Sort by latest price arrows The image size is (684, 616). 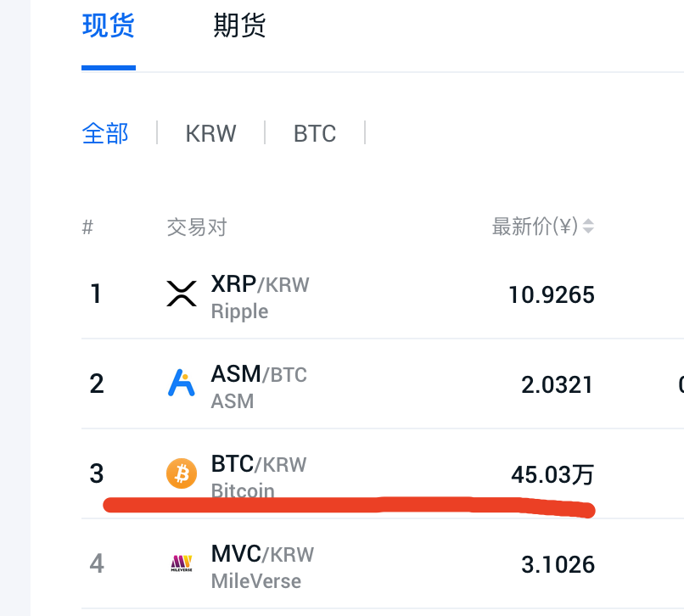point(588,226)
